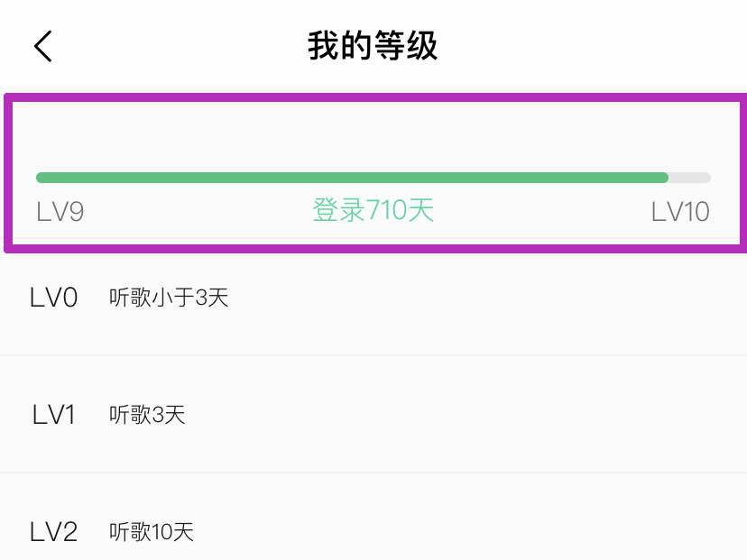747x560 pixels.
Task: Tap the 听歌3天 requirement text
Action: pos(147,415)
